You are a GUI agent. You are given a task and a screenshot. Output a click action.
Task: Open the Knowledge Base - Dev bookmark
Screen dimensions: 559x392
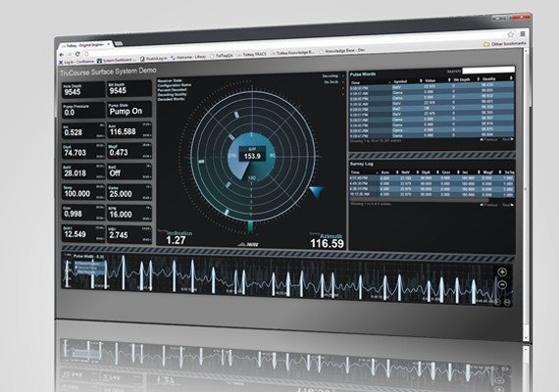click(343, 51)
